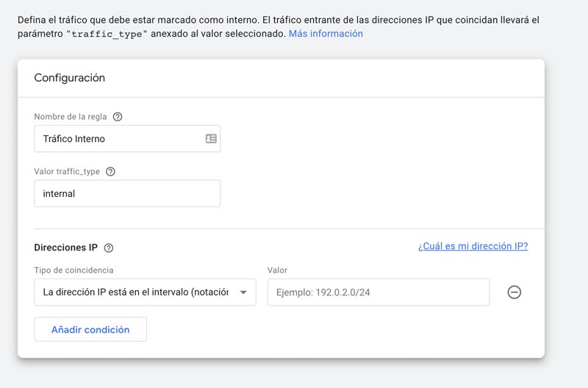The image size is (588, 388).
Task: Focus the traffic_type value field containing internal
Action: 127,193
